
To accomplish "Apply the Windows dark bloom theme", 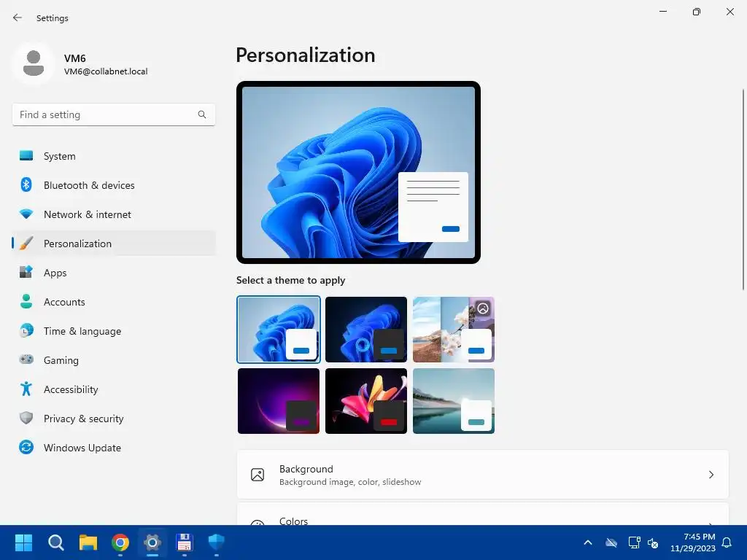I will coord(366,330).
